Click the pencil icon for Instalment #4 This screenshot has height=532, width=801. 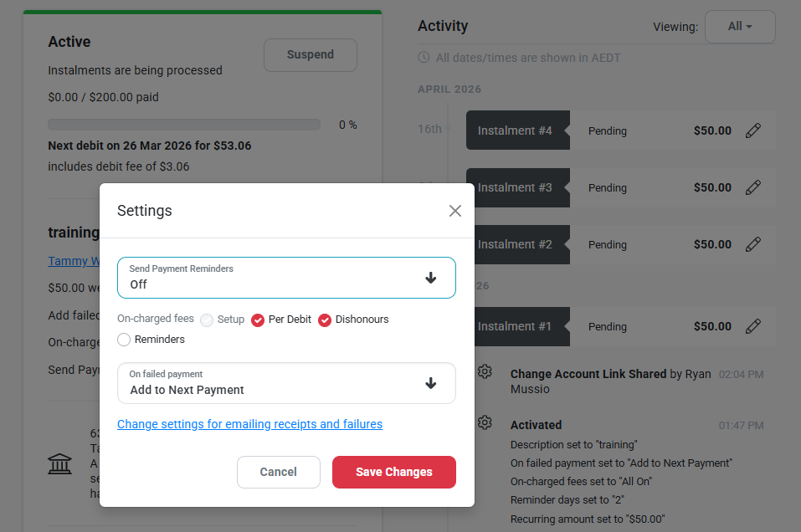[x=753, y=130]
